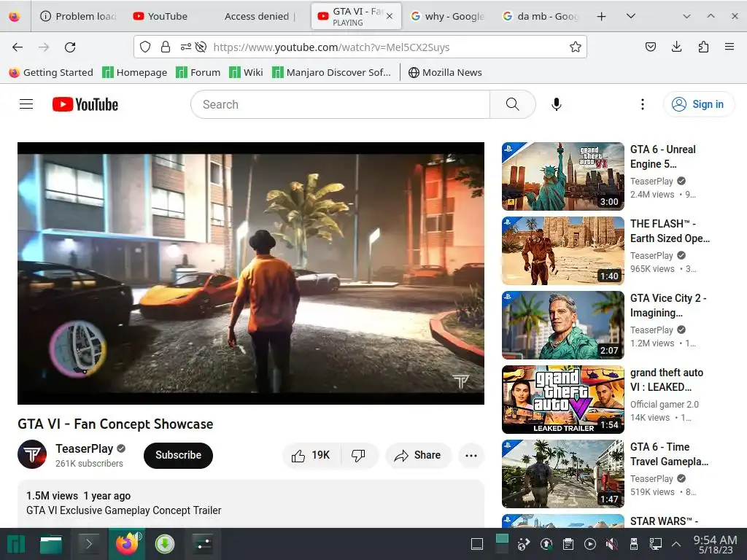
Task: Like the video with thumbs up
Action: point(311,456)
